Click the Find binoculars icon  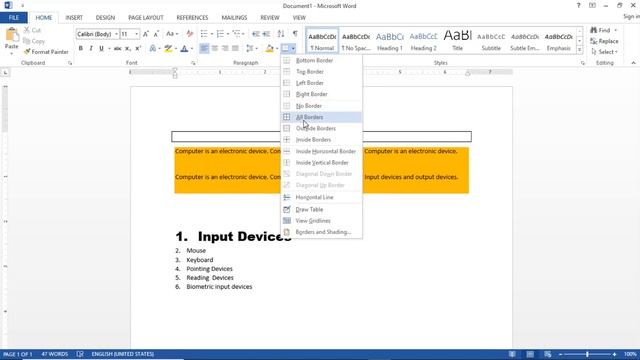click(594, 30)
